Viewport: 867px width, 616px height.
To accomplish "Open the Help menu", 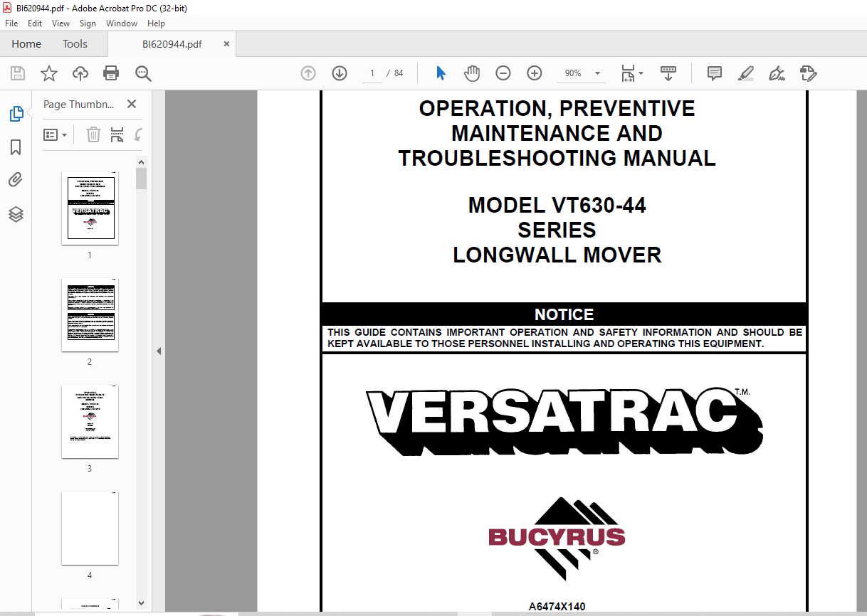I will [x=156, y=23].
